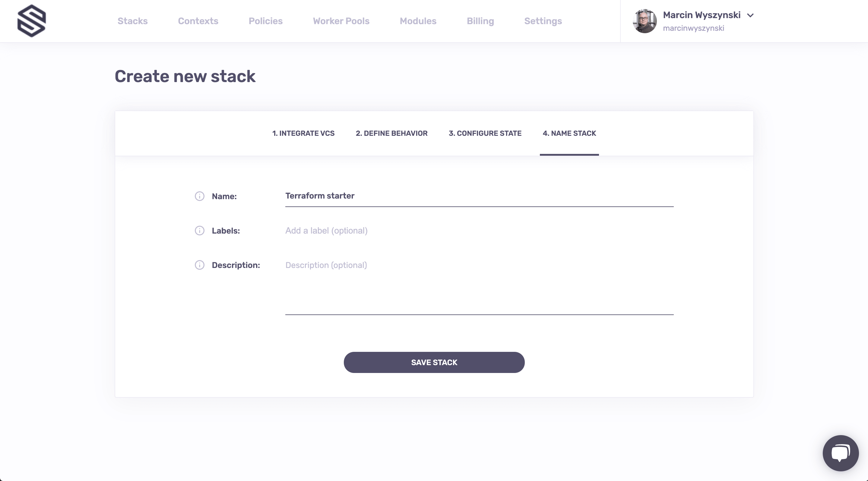
Task: Go back to the Define Behavior step
Action: 391,133
